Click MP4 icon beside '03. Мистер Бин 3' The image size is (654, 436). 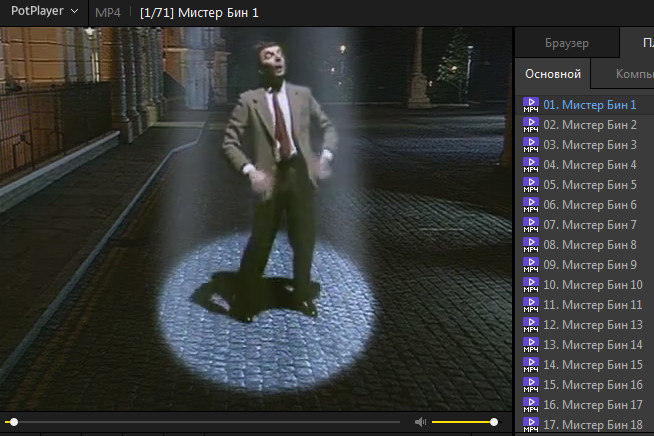[x=531, y=145]
